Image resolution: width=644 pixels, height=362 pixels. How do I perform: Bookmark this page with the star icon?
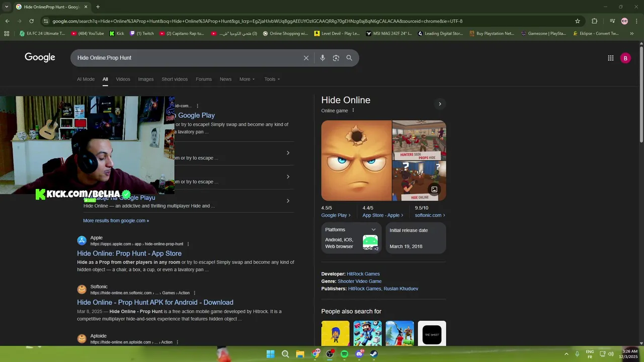coord(578,21)
